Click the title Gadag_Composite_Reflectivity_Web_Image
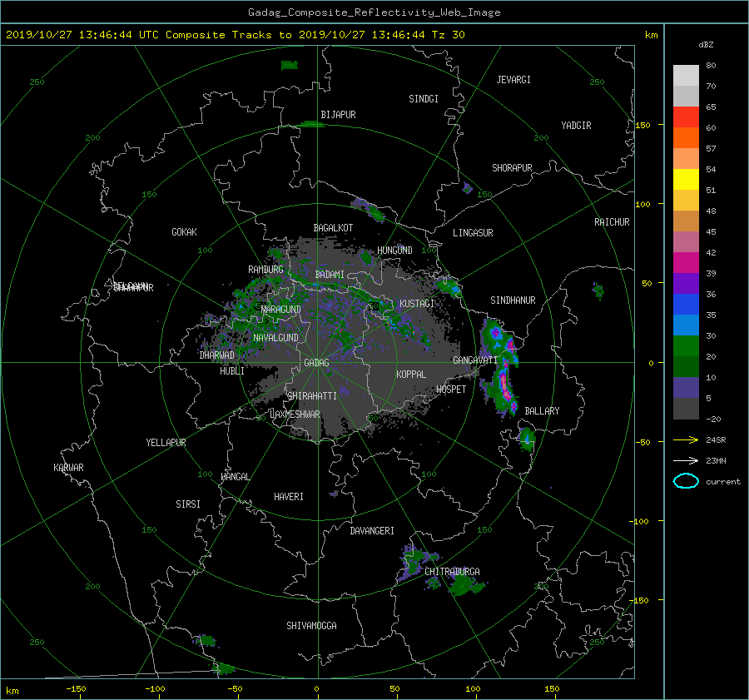 [x=374, y=12]
